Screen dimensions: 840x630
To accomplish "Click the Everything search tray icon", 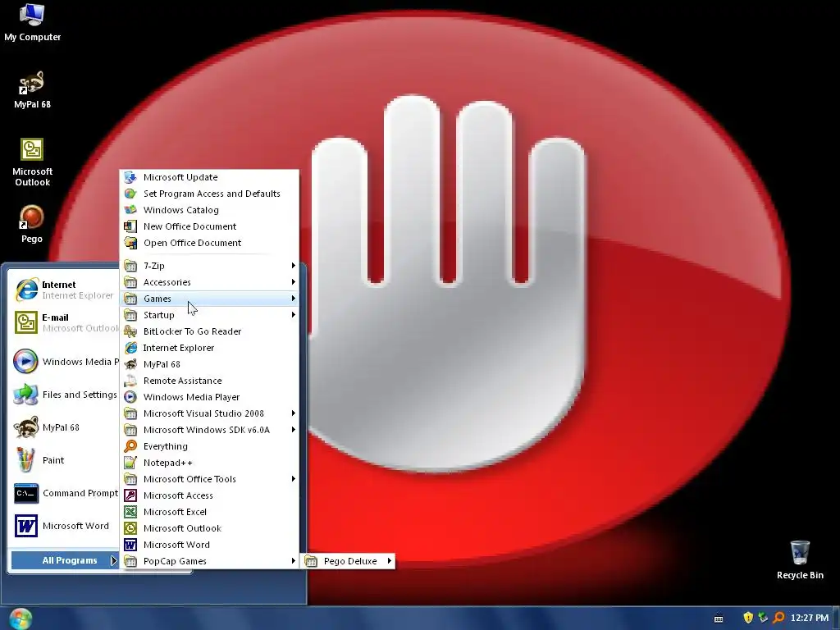I will (778, 618).
